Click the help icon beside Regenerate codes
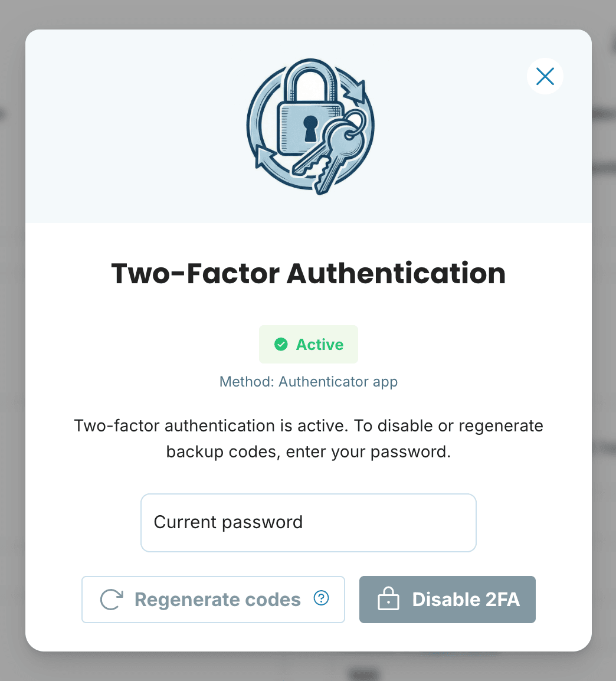Screen dimensions: 616x681 point(321,598)
